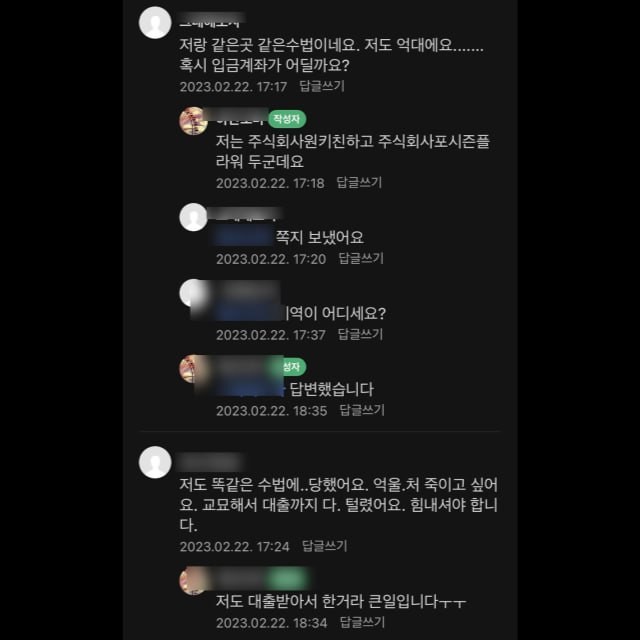The height and width of the screenshot is (640, 640).
Task: Click the 2023.02.22. 18:35 timestamp
Action: 272,411
